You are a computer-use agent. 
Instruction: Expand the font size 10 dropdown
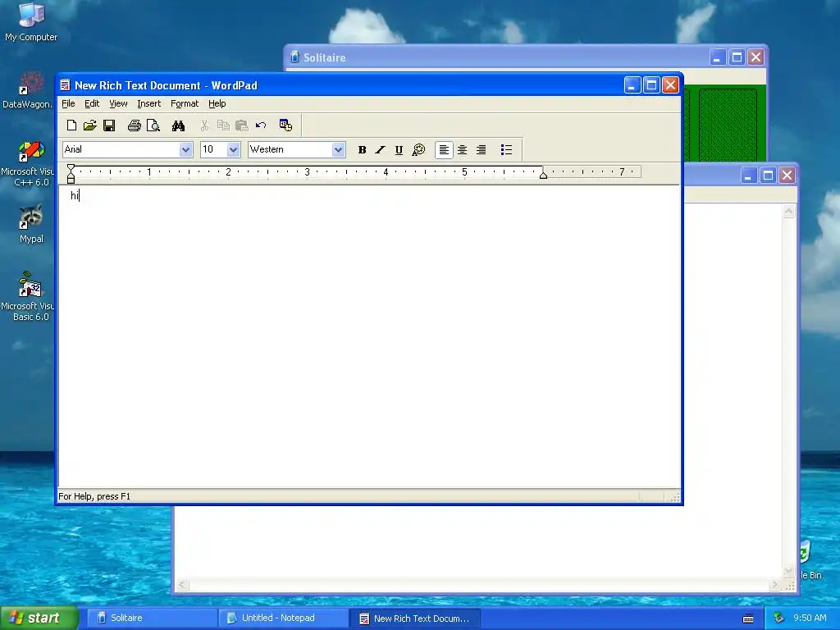(x=233, y=149)
